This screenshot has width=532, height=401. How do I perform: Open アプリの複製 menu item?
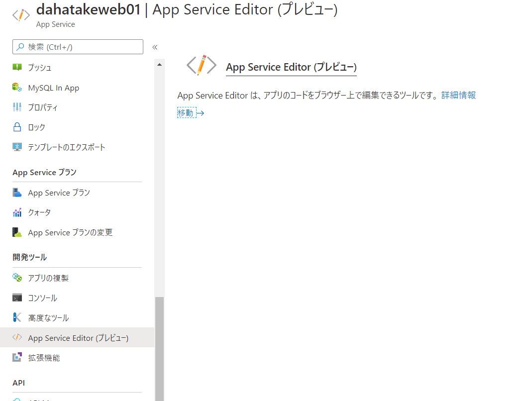click(77, 278)
